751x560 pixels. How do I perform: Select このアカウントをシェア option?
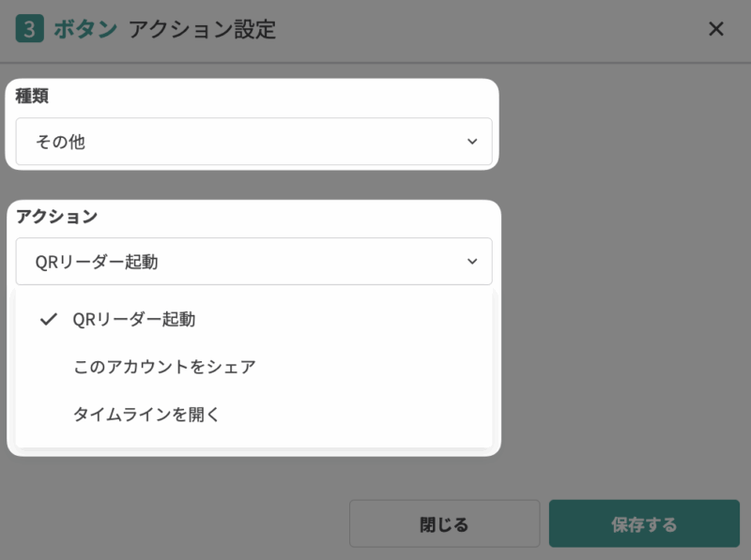[x=164, y=367]
